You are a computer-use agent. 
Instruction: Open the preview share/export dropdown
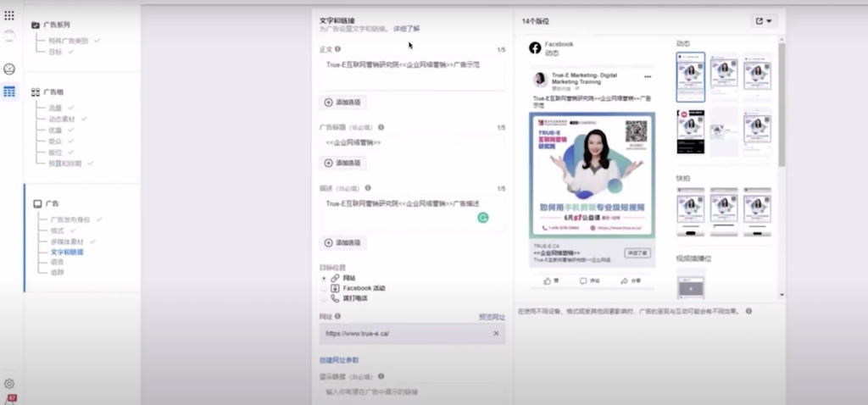click(x=765, y=21)
